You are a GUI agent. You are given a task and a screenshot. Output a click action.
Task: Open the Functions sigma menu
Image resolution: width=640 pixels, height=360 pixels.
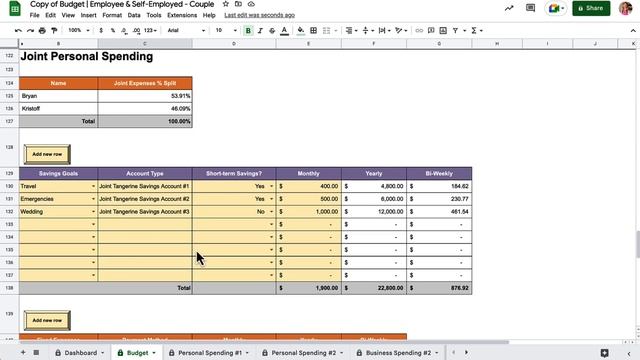(476, 31)
